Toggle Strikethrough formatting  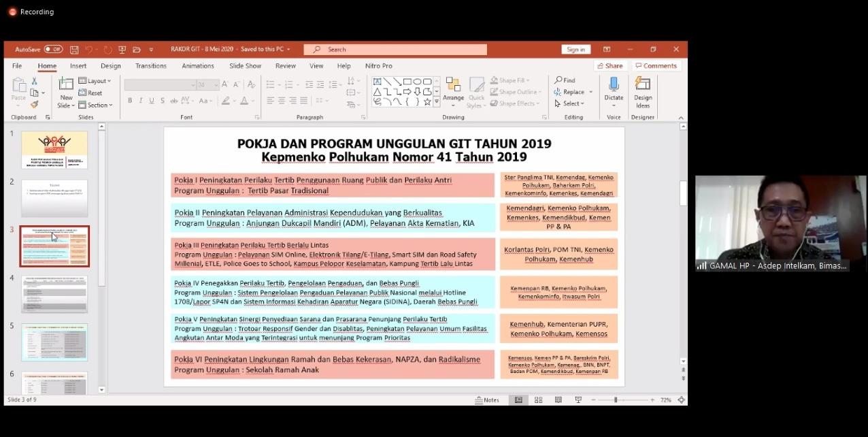[175, 101]
